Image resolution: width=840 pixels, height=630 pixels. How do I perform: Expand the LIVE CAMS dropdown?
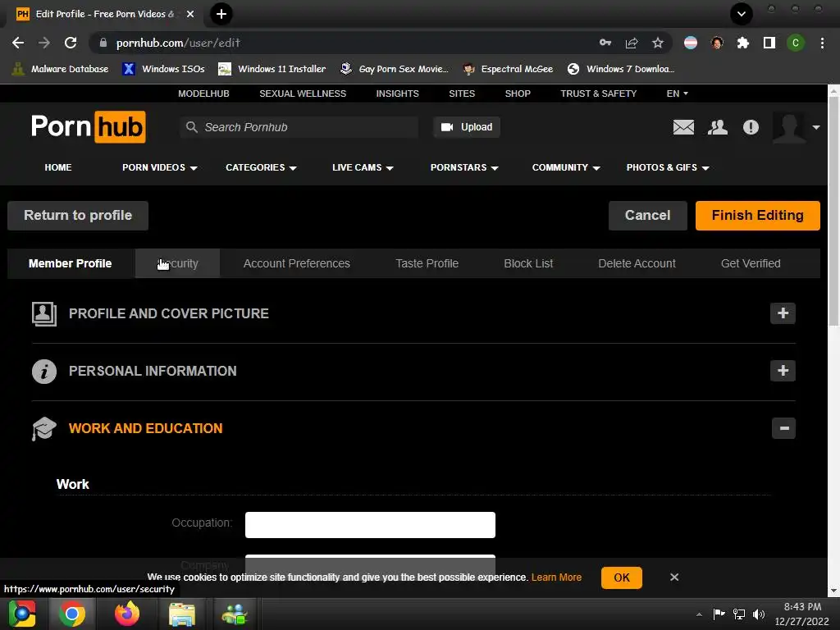point(363,167)
